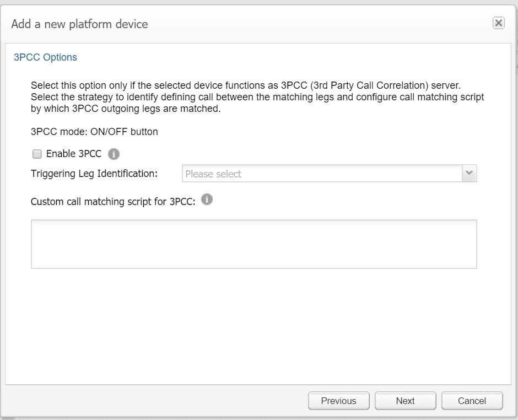Click the Custom call matching script for 3PCC label
518x420 pixels.
(x=113, y=201)
